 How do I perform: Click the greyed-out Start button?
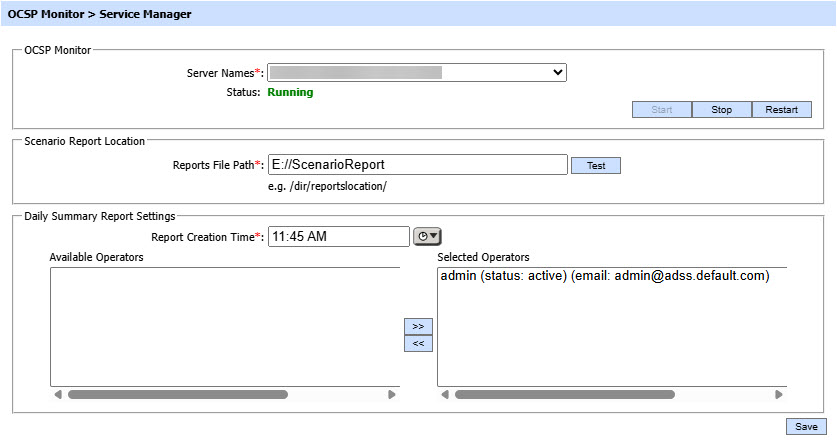click(x=661, y=110)
